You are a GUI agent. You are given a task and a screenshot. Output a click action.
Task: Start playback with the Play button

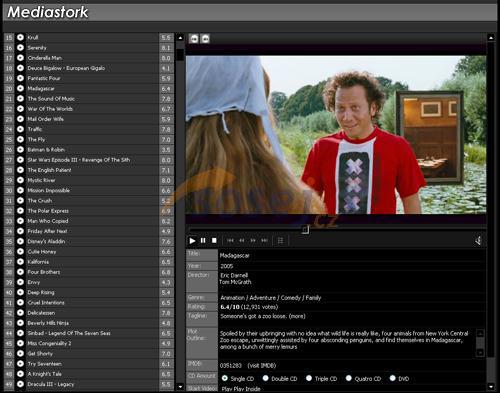pos(192,240)
